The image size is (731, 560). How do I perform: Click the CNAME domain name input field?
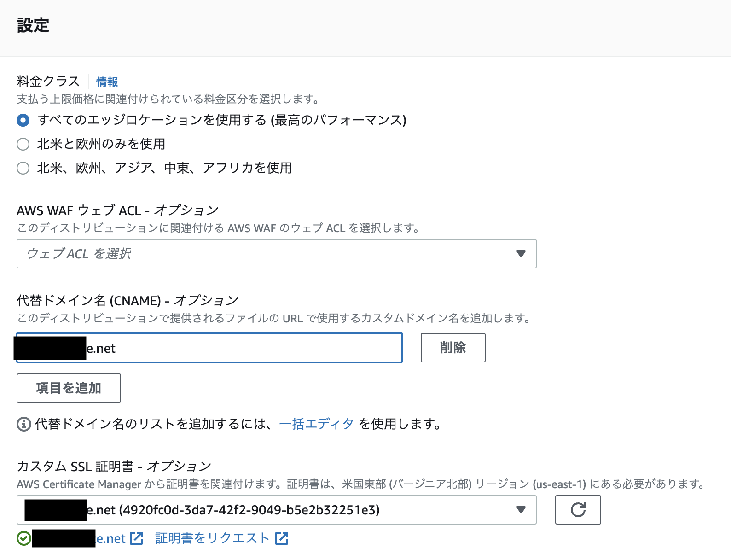coord(209,348)
